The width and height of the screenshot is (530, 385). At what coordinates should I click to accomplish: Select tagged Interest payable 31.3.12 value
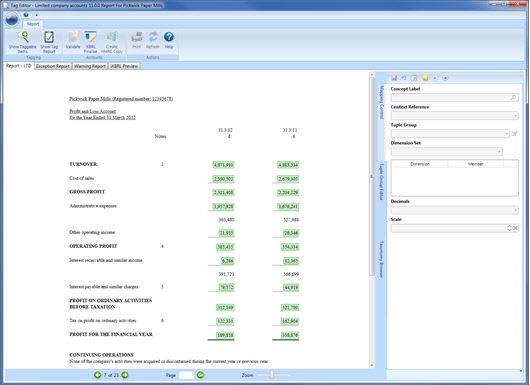point(226,288)
